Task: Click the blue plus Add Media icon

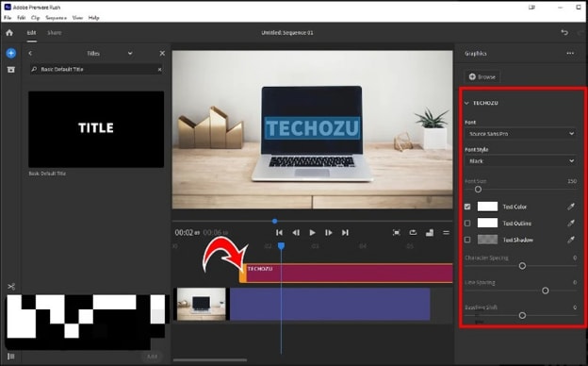Action: coord(11,54)
